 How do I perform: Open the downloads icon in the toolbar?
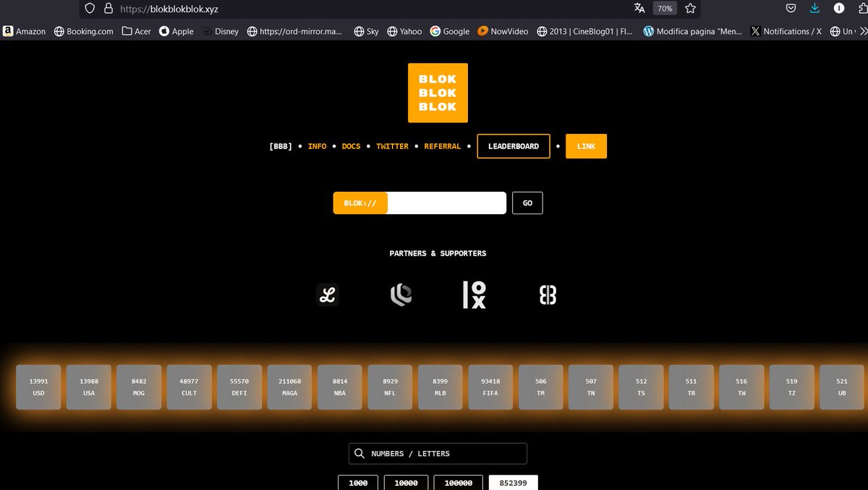(x=814, y=8)
